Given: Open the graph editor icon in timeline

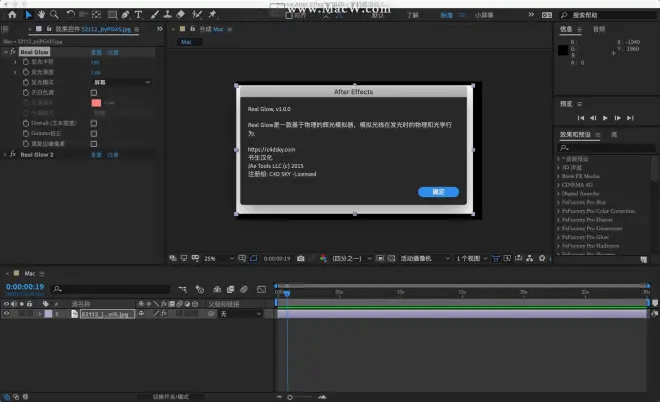Looking at the screenshot, I should [x=261, y=289].
